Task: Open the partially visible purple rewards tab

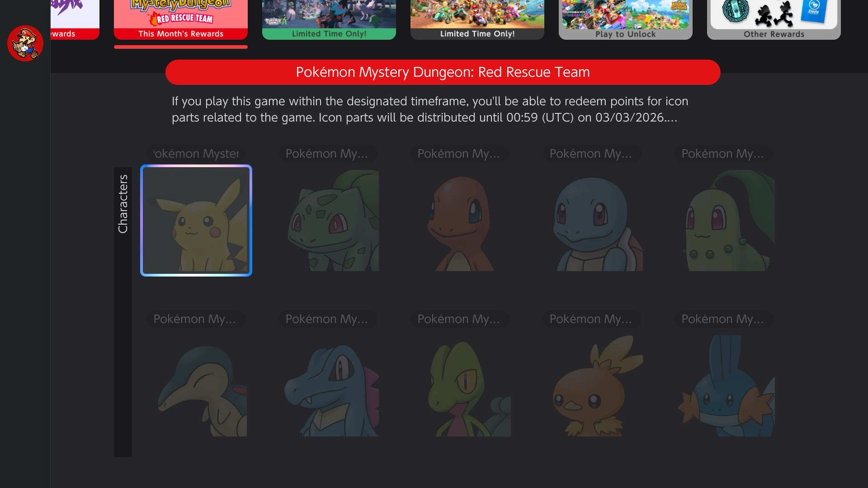Action: pos(75,20)
